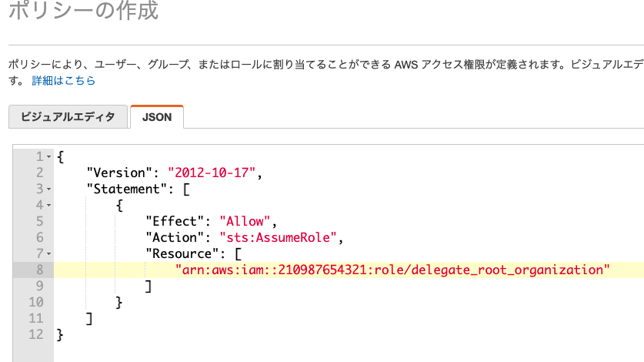
Task: Click the "sts:AssumeRole" action value
Action: 278,237
